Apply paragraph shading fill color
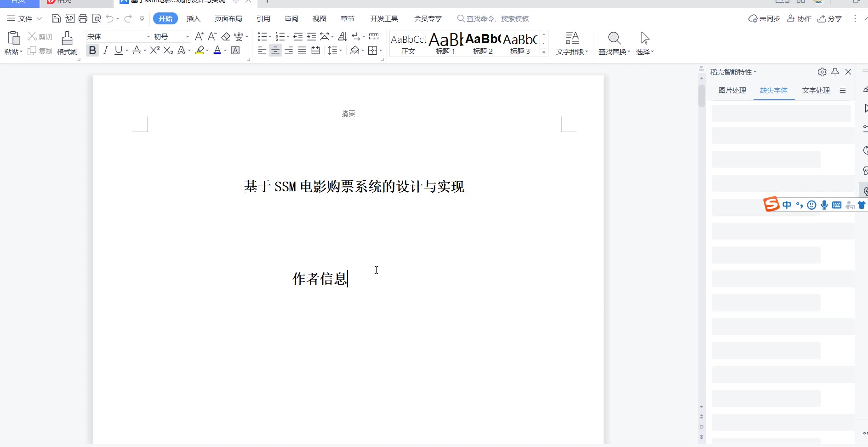The image size is (868, 447). pyautogui.click(x=354, y=50)
